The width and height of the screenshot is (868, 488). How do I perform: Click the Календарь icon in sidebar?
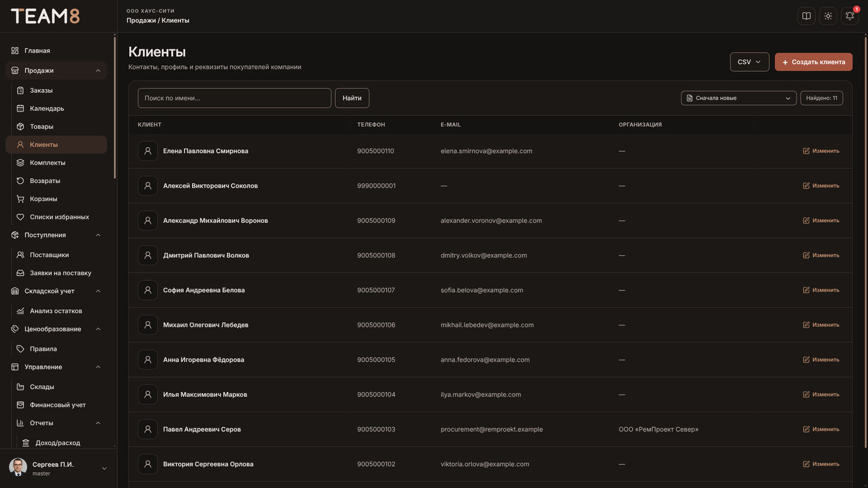tap(20, 108)
